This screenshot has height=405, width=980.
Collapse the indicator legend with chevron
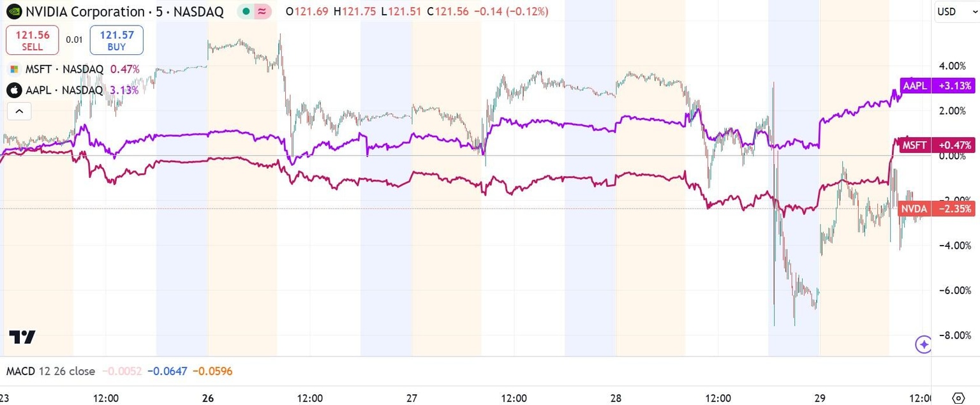point(19,112)
